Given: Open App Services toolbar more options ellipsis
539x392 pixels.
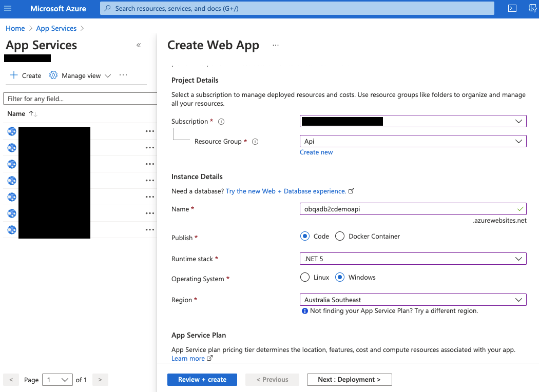Looking at the screenshot, I should click(123, 75).
